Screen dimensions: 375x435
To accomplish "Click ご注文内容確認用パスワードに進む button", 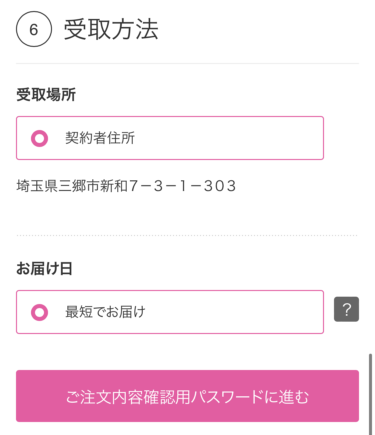I will click(x=187, y=396).
